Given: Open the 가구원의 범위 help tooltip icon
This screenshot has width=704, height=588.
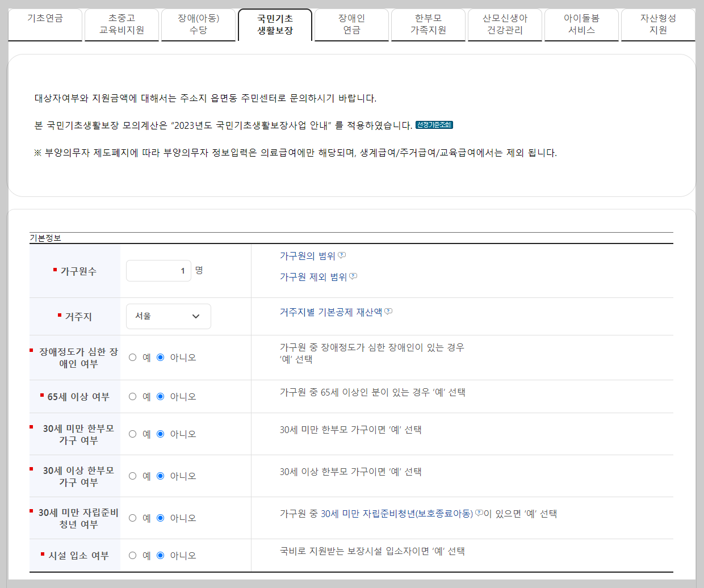Looking at the screenshot, I should click(342, 255).
